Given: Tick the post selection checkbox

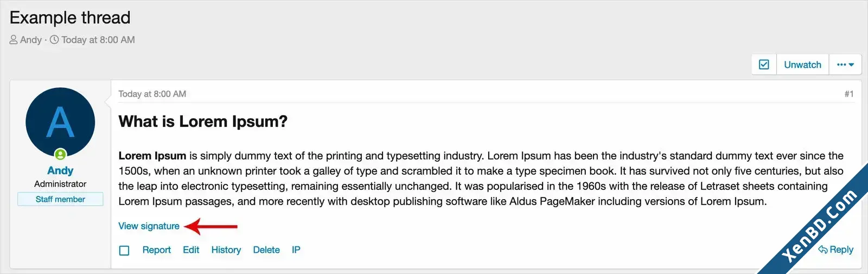Looking at the screenshot, I should click(124, 250).
